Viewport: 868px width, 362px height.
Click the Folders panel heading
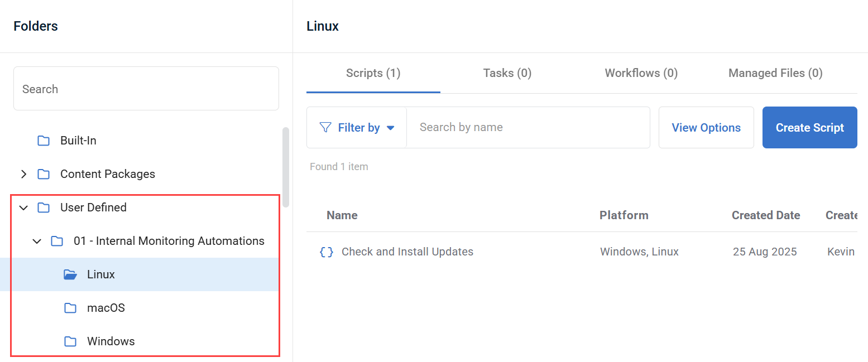[36, 26]
